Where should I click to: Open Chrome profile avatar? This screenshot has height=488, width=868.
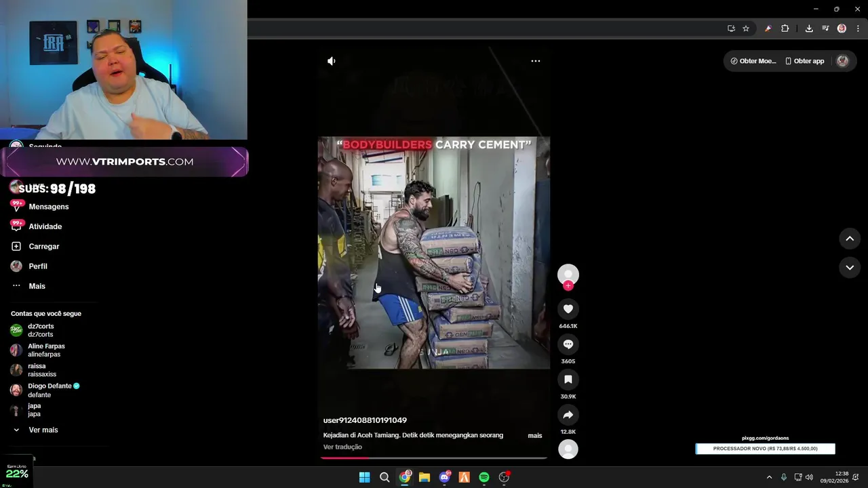[842, 28]
